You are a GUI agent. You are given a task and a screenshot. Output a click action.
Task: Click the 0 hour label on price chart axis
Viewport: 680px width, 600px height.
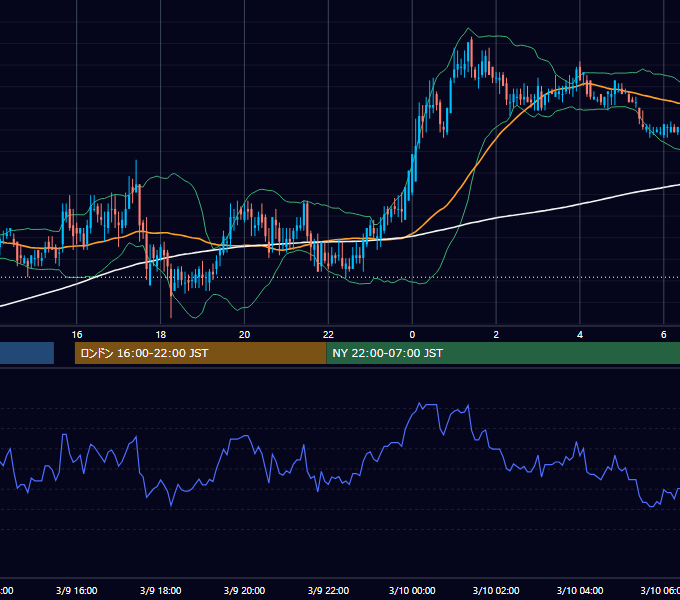(x=412, y=335)
